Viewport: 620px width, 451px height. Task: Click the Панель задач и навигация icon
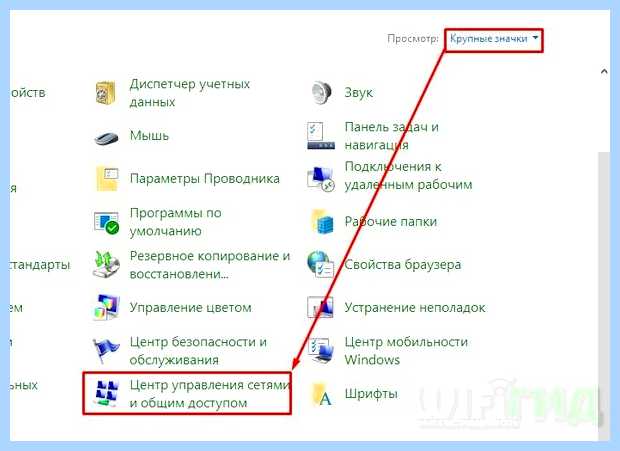coord(321,136)
